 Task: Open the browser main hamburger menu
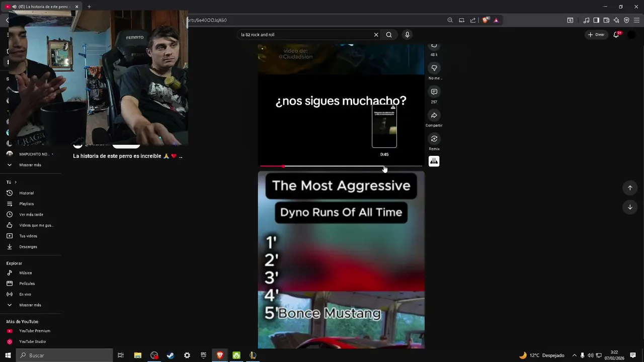click(x=637, y=20)
